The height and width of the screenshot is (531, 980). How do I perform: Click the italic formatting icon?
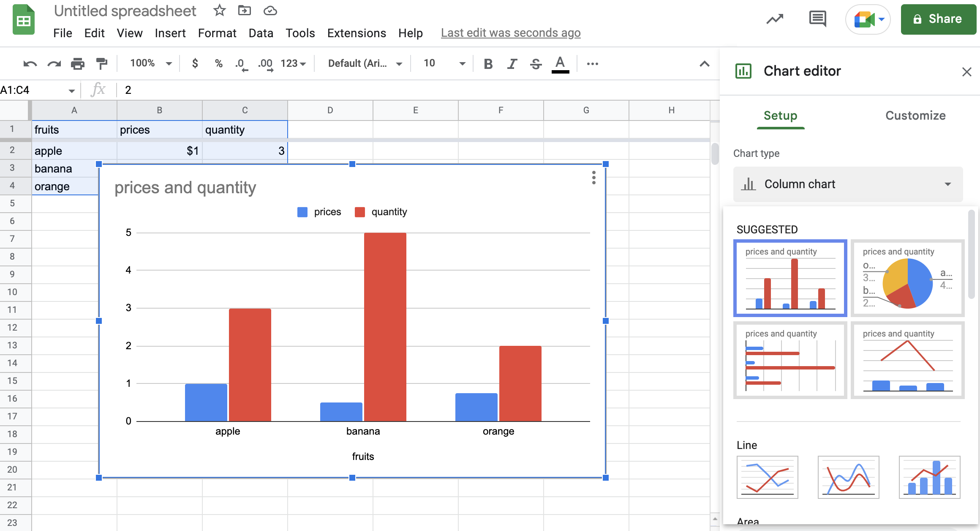(x=512, y=63)
